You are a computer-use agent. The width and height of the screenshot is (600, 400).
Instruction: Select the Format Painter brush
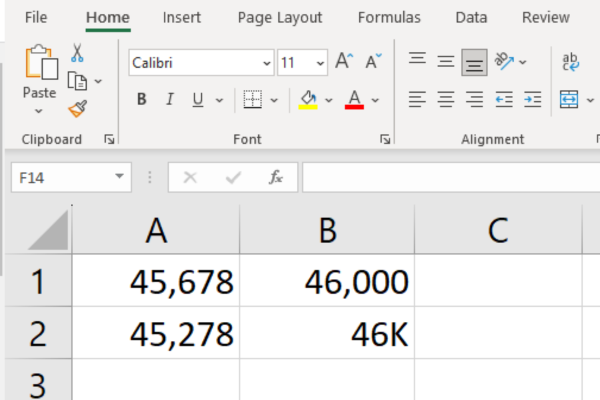(78, 108)
